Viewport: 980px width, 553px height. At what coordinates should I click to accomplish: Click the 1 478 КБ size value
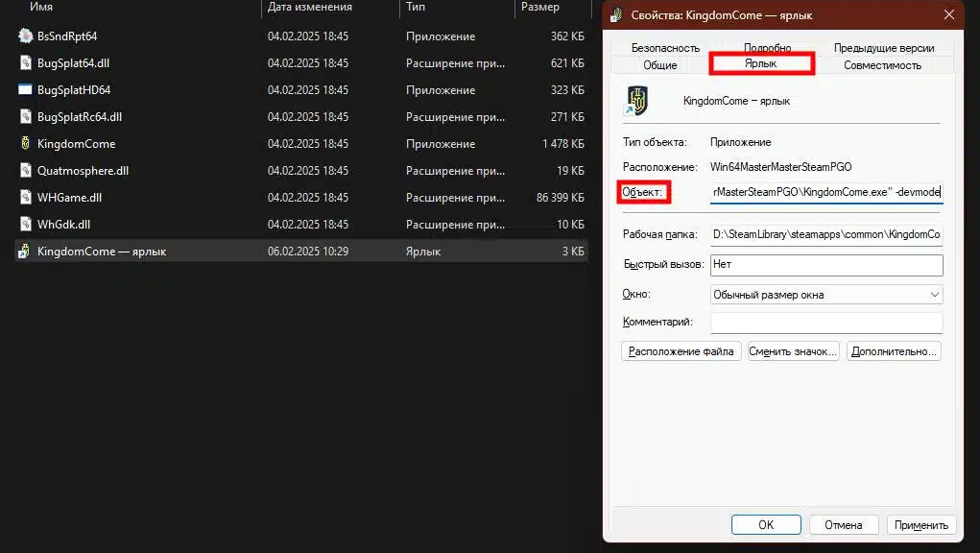563,144
